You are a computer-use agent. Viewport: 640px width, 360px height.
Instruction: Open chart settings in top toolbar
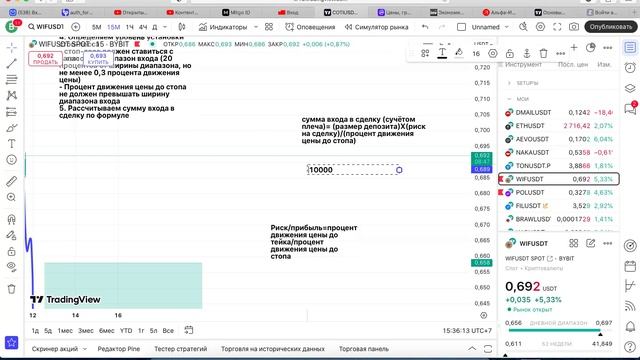click(x=540, y=27)
